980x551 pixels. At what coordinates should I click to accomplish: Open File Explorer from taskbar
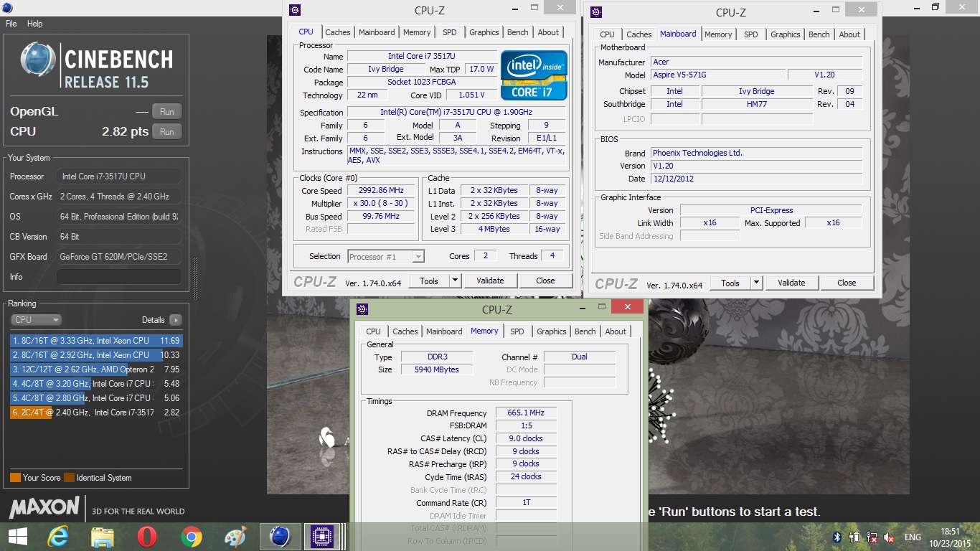click(103, 537)
